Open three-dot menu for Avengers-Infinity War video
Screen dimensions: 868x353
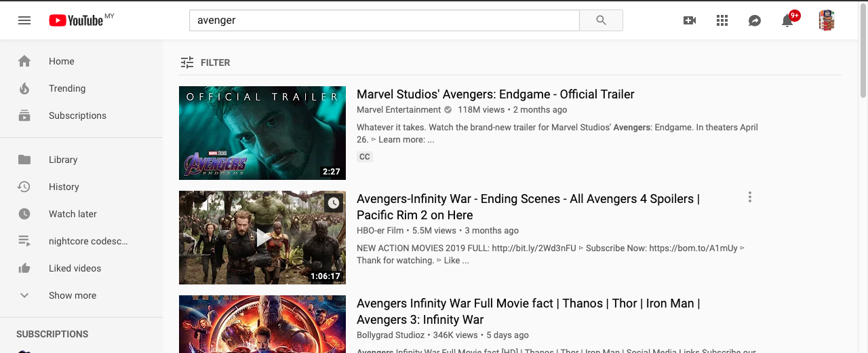click(x=749, y=197)
